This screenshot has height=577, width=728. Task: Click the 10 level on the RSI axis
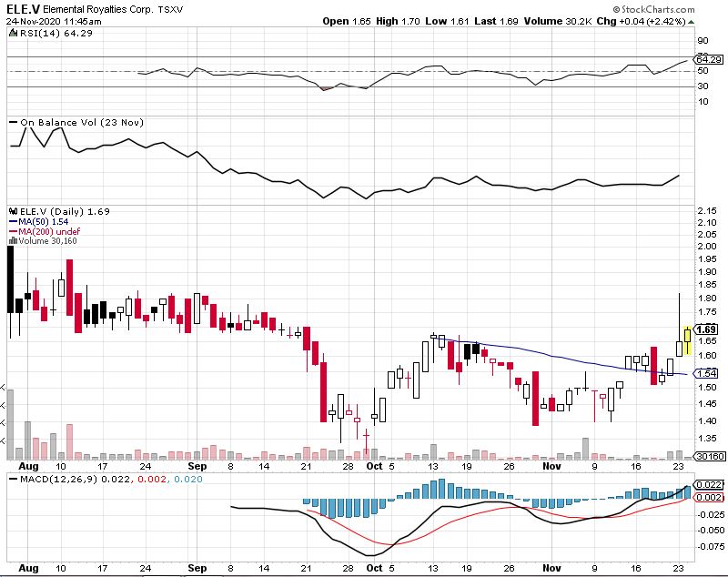pos(703,102)
